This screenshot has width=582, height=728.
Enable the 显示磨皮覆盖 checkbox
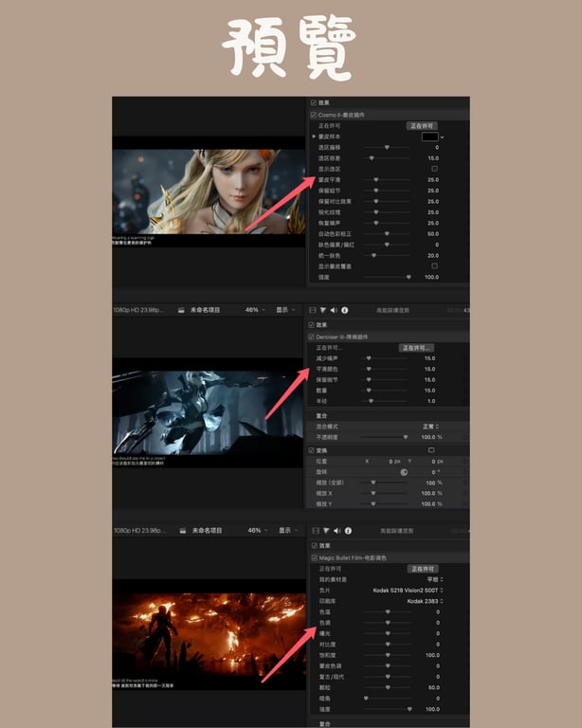(434, 266)
